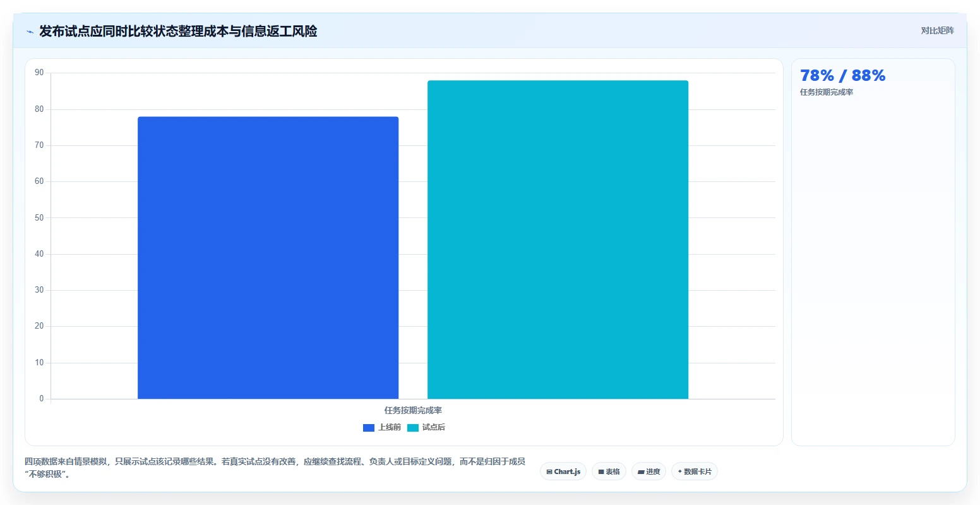Click the y-axis value 90
980x505 pixels.
(39, 73)
